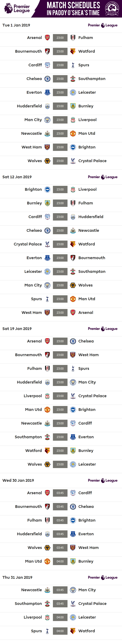Click the Tue 1 Jan 2019 date heading
Screen dimensions: 122x644
point(16,25)
